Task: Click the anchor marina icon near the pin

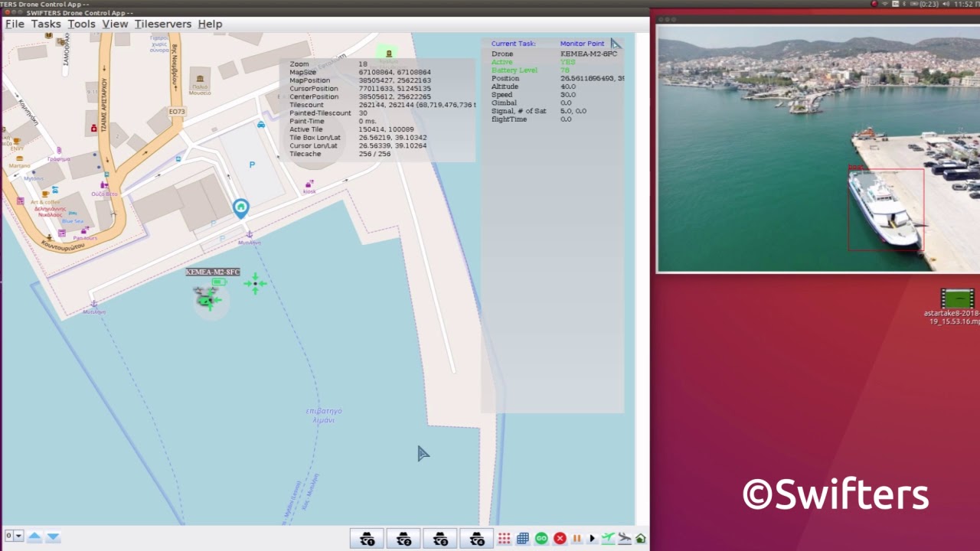Action: click(x=249, y=233)
